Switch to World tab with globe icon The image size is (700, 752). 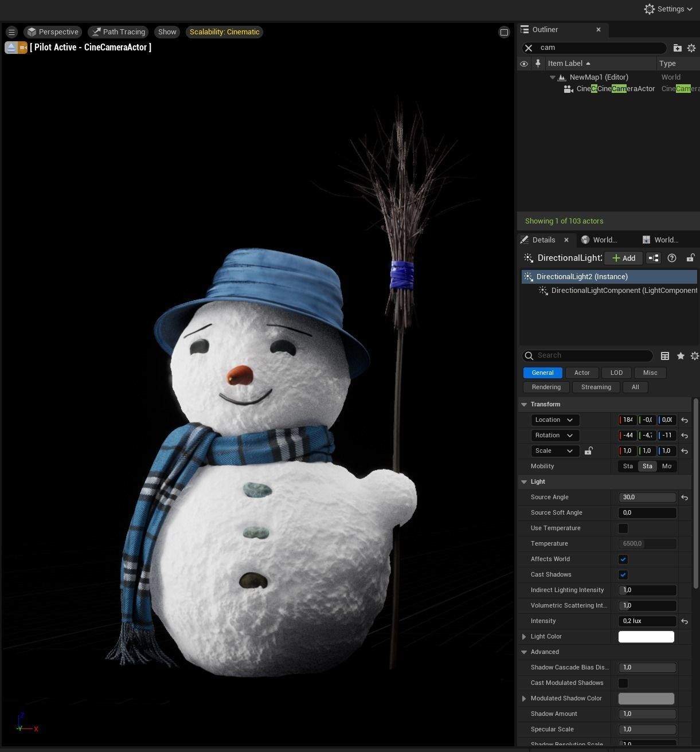click(x=600, y=240)
